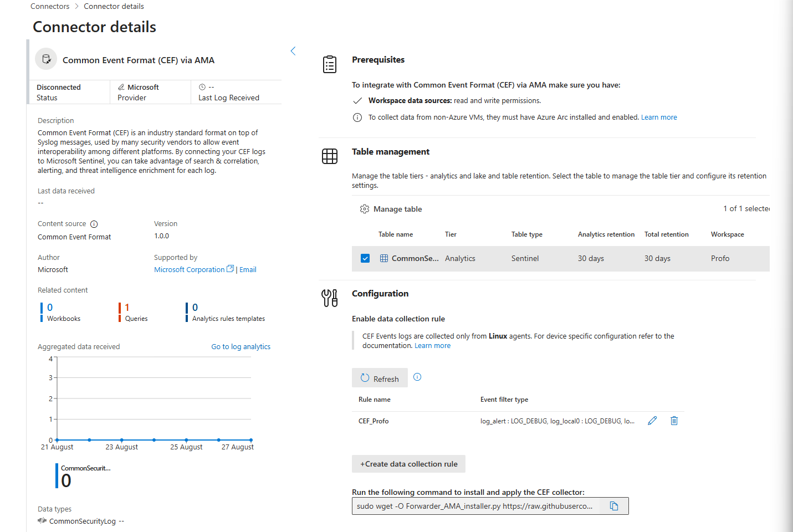Screen dimensions: 793x532
Task: Uncheck the CommonSecurityLog table row checkbox
Action: coord(365,258)
